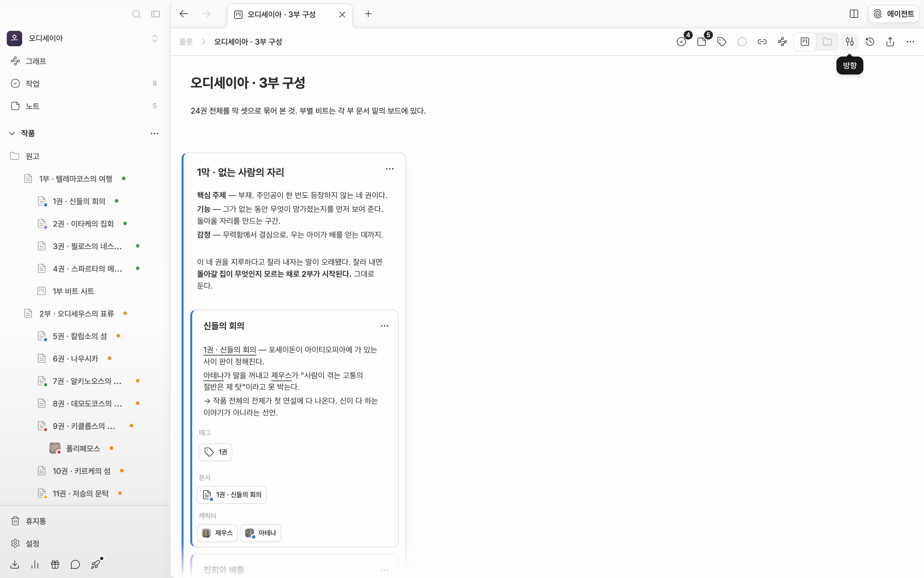Click the 1권 tag chip
Screen dimensions: 924x578
[215, 452]
